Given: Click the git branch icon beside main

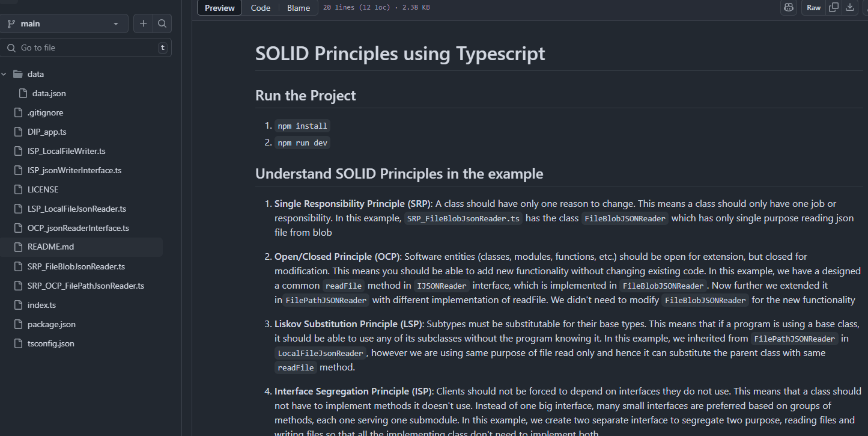Looking at the screenshot, I should (11, 23).
